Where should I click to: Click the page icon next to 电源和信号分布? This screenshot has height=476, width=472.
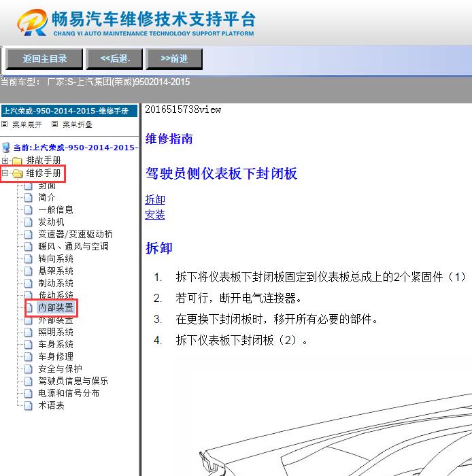click(29, 394)
